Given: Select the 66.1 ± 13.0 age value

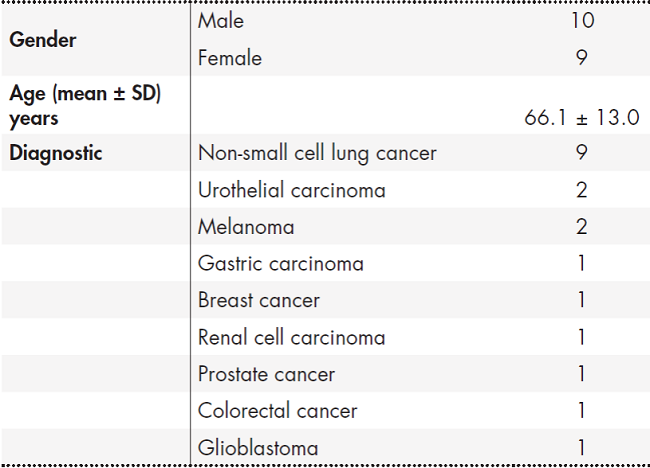Looking at the screenshot, I should [x=581, y=117].
